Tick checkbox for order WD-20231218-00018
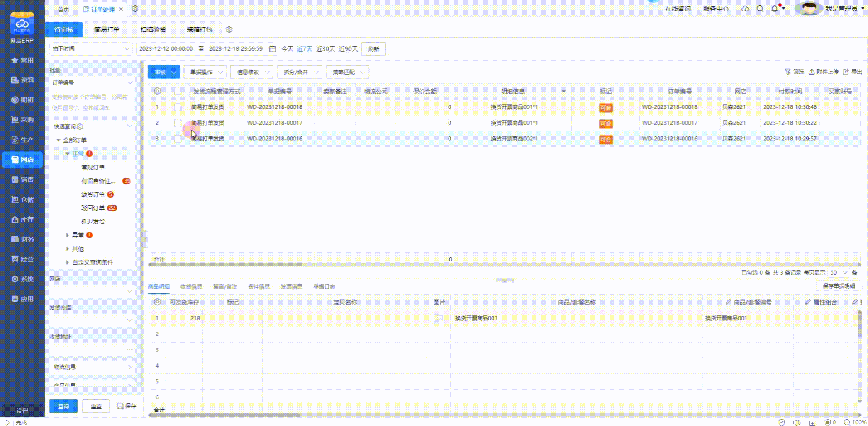 point(178,107)
